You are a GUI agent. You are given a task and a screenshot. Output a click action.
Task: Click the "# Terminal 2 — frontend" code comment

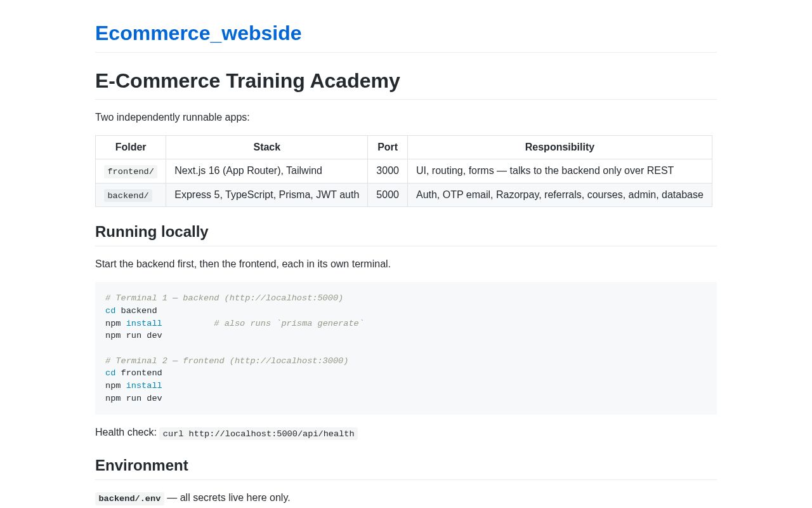(x=227, y=361)
